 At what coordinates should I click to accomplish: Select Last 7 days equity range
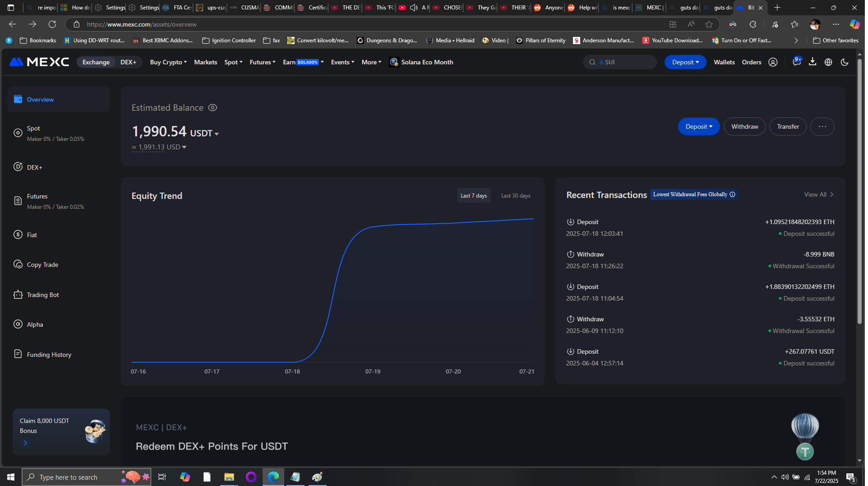[474, 196]
